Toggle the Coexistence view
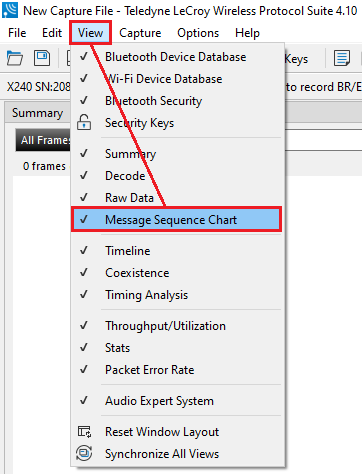362x474 pixels. tap(177, 273)
